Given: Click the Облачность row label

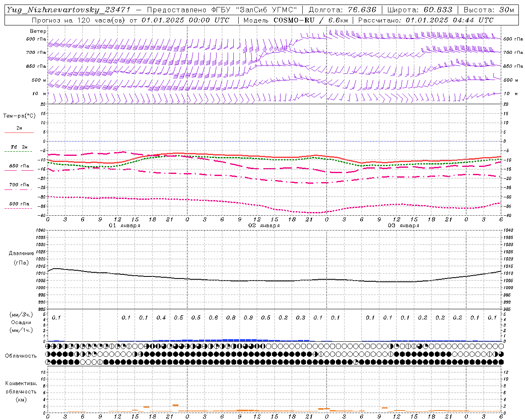Looking at the screenshot, I should tap(21, 356).
